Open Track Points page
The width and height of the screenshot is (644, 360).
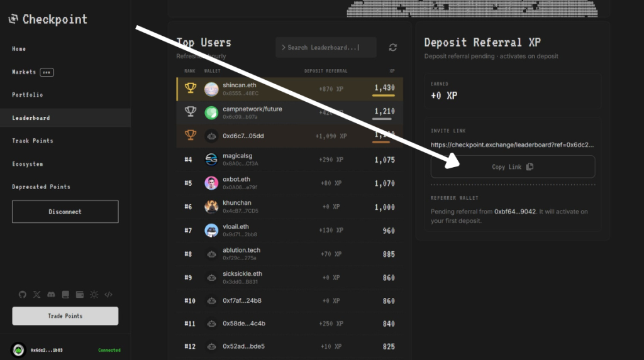33,141
